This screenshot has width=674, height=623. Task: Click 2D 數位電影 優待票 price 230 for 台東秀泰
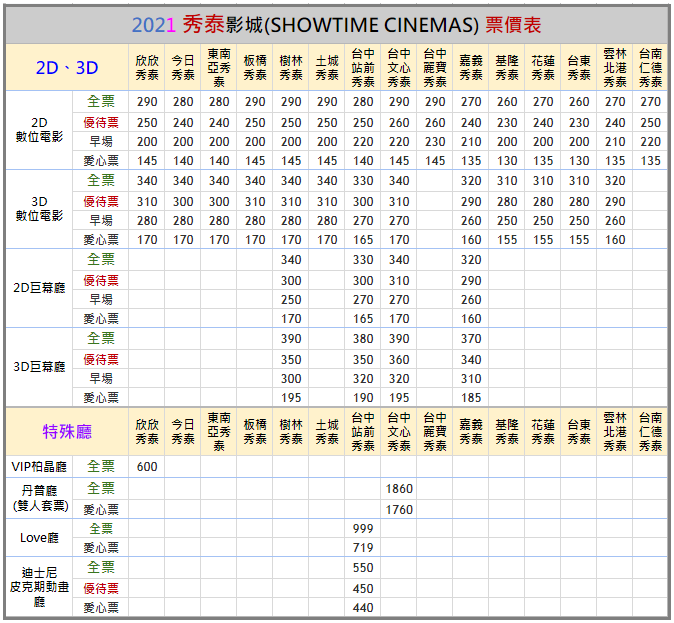[x=579, y=123]
